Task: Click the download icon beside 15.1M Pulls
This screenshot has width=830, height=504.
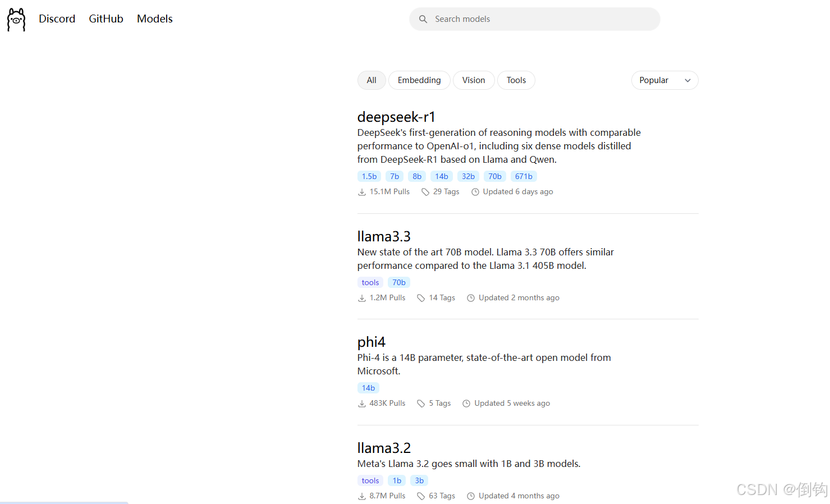Action: 362,192
